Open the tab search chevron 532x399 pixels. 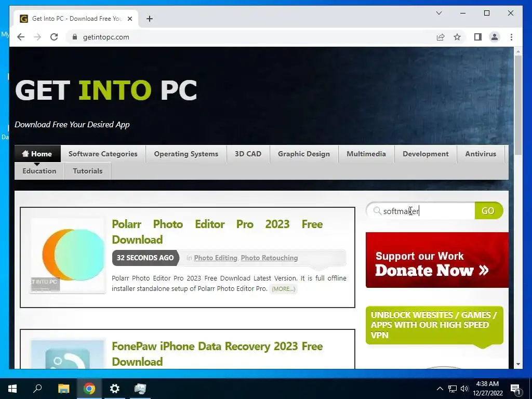438,13
